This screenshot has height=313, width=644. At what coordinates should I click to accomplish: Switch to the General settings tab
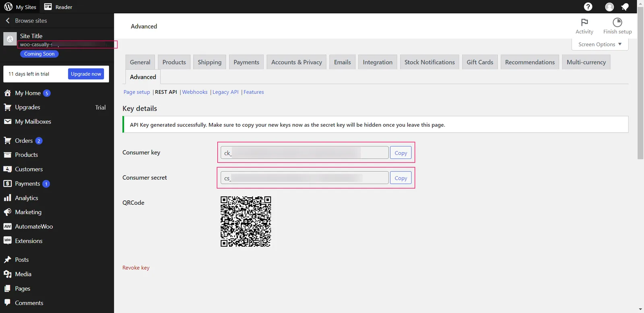tap(140, 62)
